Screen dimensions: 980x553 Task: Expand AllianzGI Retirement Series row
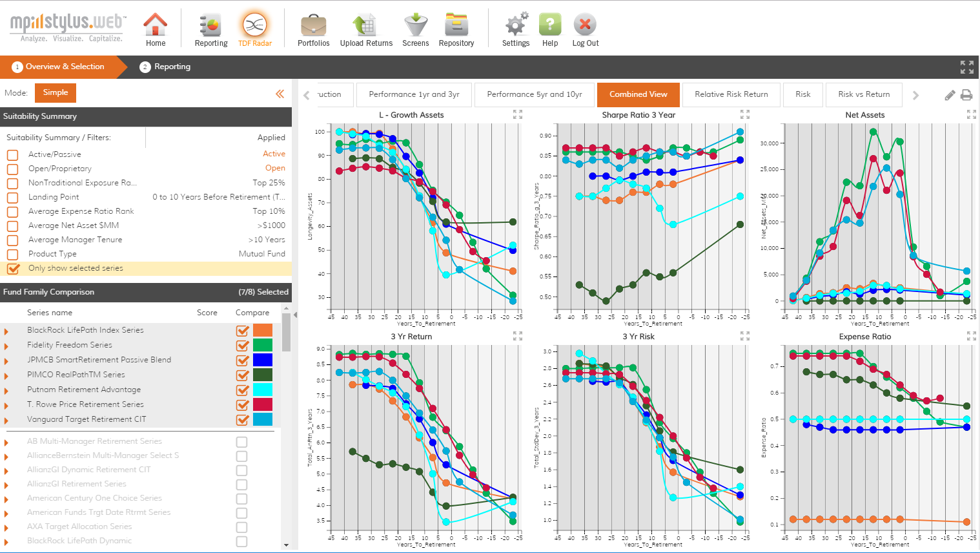(x=6, y=485)
